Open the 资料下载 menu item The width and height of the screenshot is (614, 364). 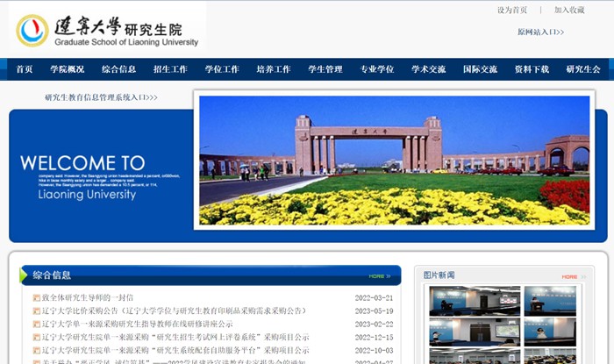coord(532,69)
